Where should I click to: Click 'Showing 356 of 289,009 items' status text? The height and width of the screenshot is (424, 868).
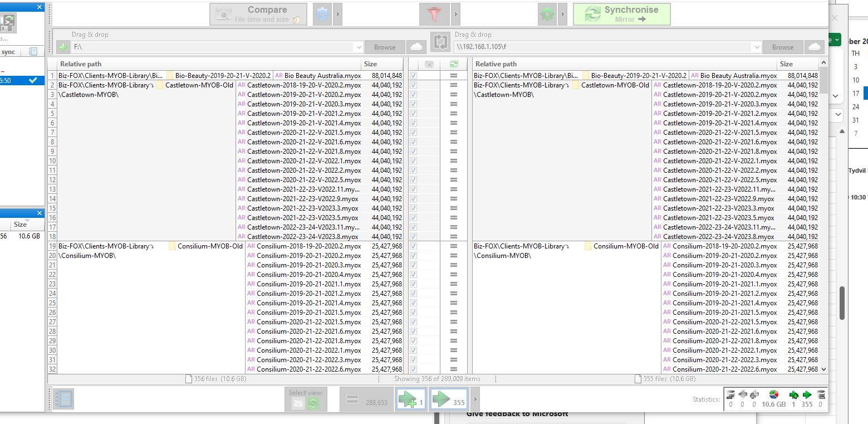click(437, 379)
